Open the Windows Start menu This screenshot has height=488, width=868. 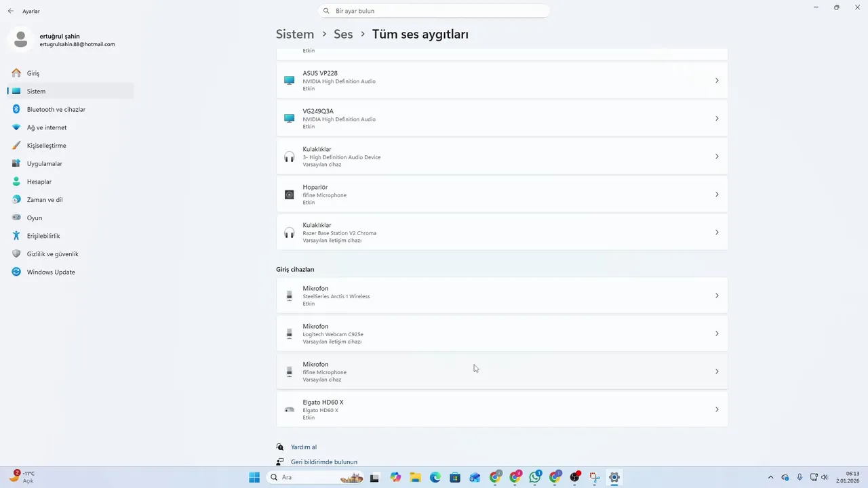coord(254,477)
